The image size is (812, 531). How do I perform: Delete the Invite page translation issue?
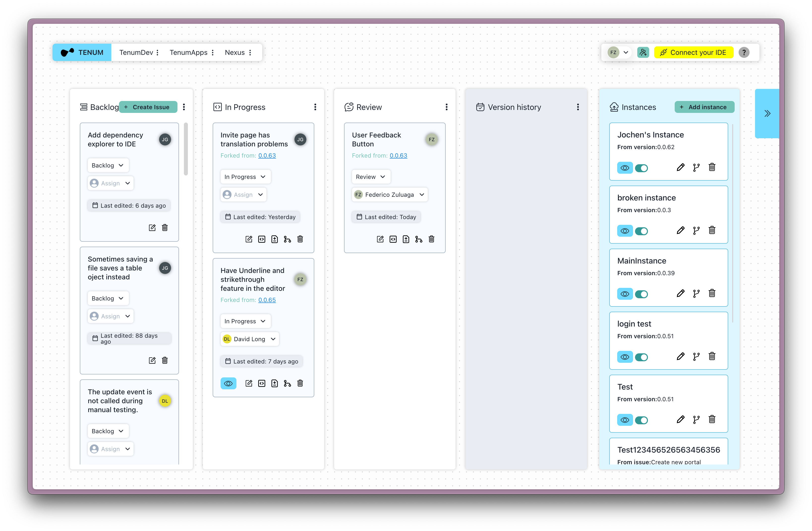pos(300,239)
